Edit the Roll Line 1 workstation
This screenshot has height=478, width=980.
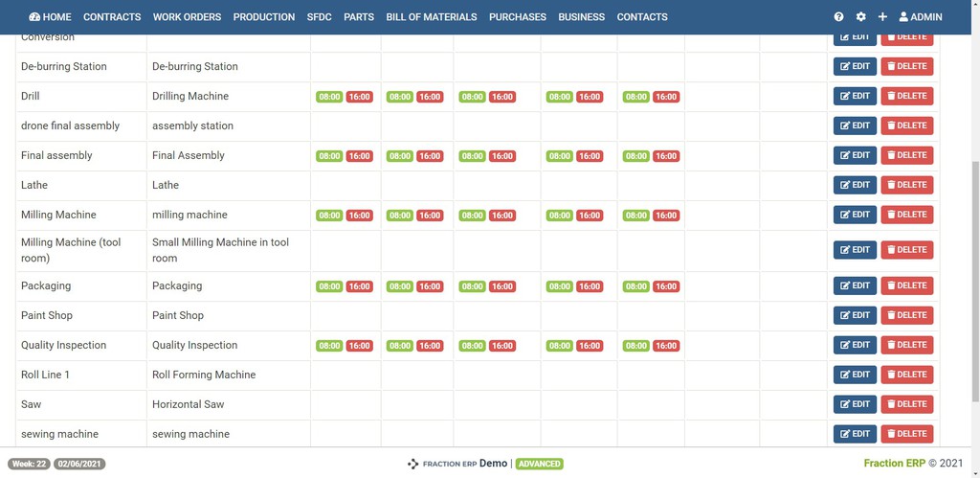coord(855,375)
